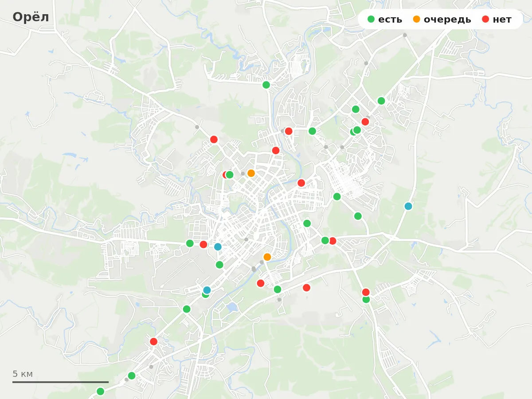Select the northern orange queue marker
Screen dimensions: 532x399
click(251, 173)
